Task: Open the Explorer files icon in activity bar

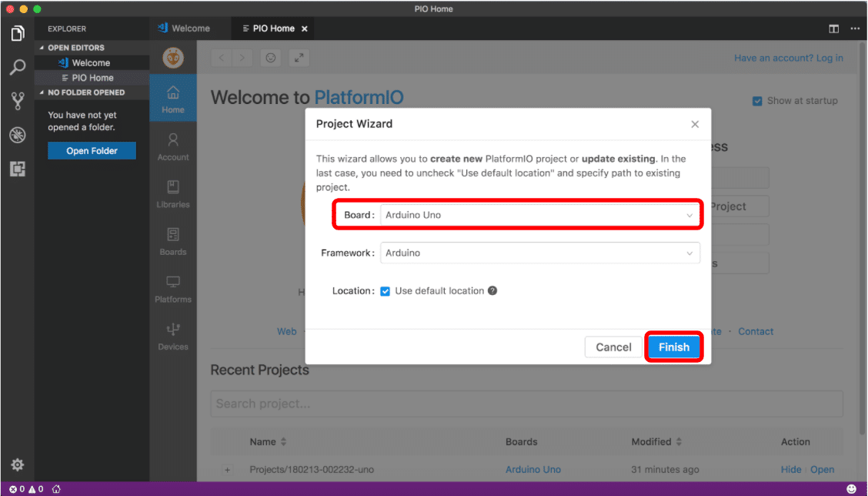Action: [x=17, y=33]
